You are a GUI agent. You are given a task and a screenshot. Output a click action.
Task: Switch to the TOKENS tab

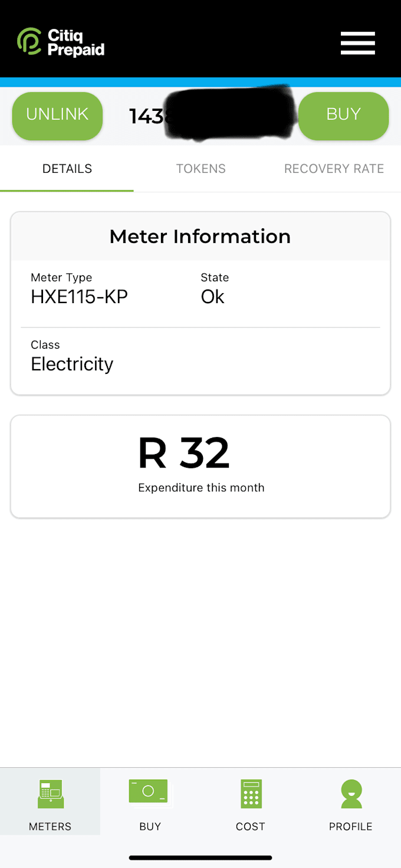tap(200, 169)
